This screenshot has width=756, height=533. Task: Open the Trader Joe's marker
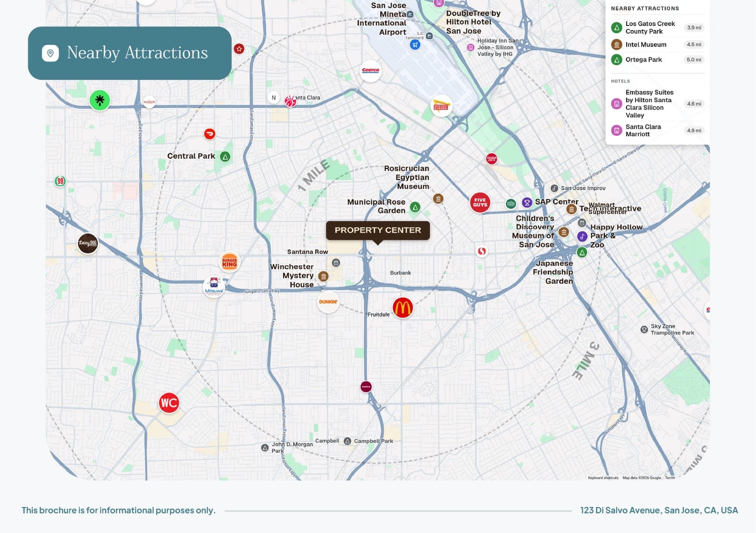491,158
